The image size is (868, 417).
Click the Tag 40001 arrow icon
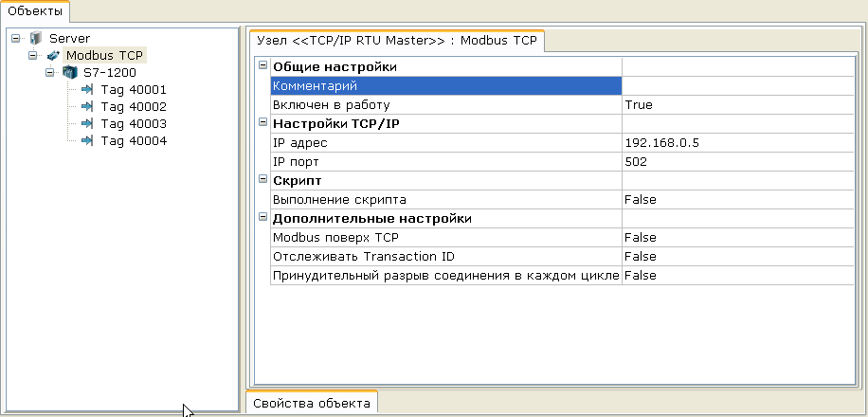pyautogui.click(x=87, y=89)
